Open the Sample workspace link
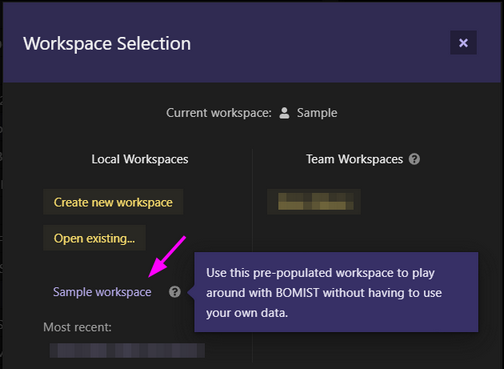Viewport: 504px width, 369px height. [102, 292]
